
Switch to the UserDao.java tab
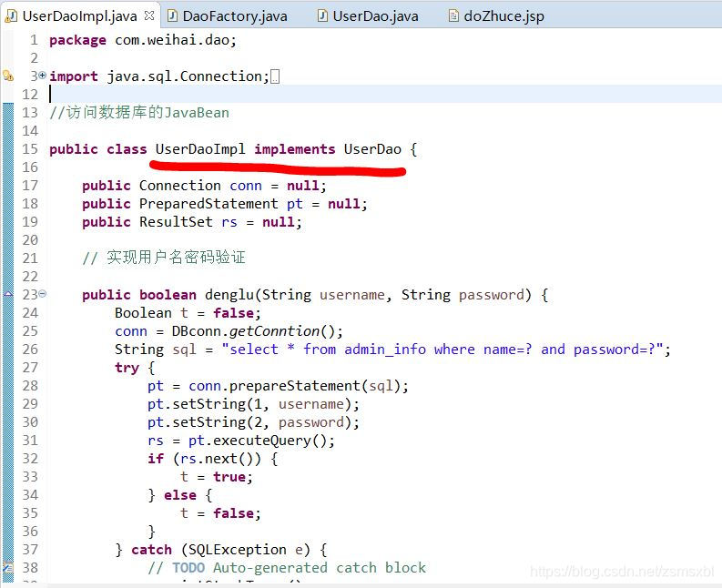[x=368, y=16]
